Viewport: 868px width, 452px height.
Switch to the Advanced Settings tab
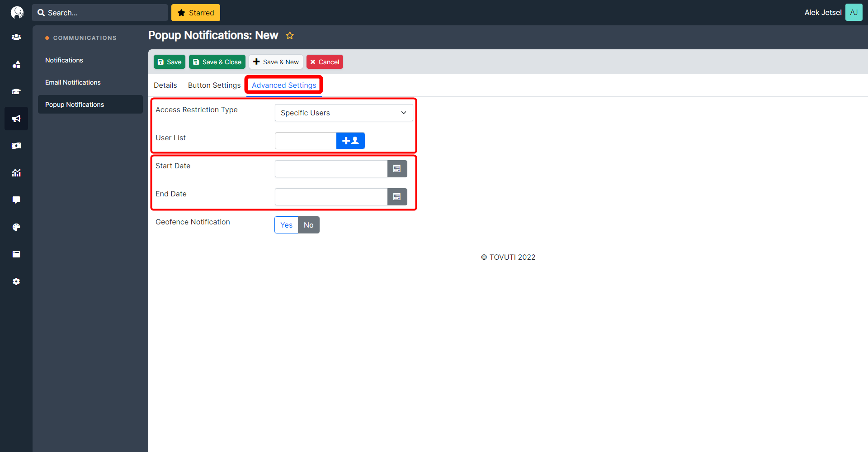[284, 85]
